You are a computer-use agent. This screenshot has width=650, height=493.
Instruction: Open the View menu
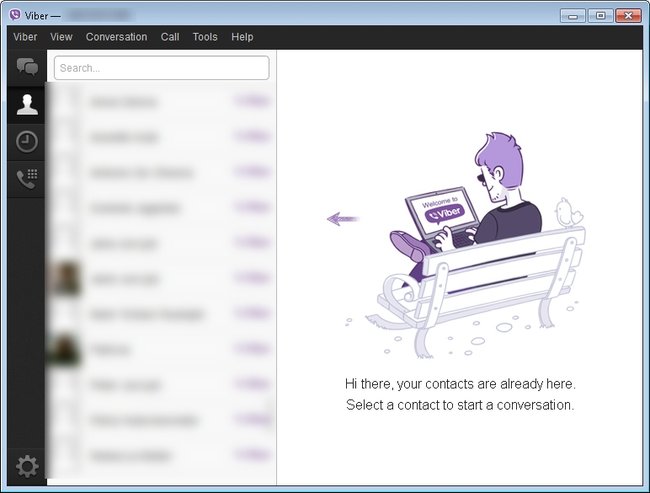61,37
